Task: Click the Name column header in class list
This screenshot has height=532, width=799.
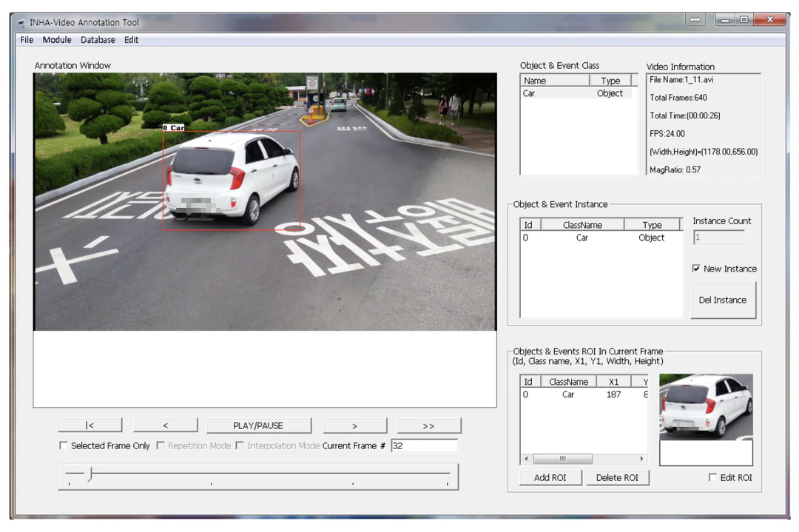Action: [x=555, y=81]
